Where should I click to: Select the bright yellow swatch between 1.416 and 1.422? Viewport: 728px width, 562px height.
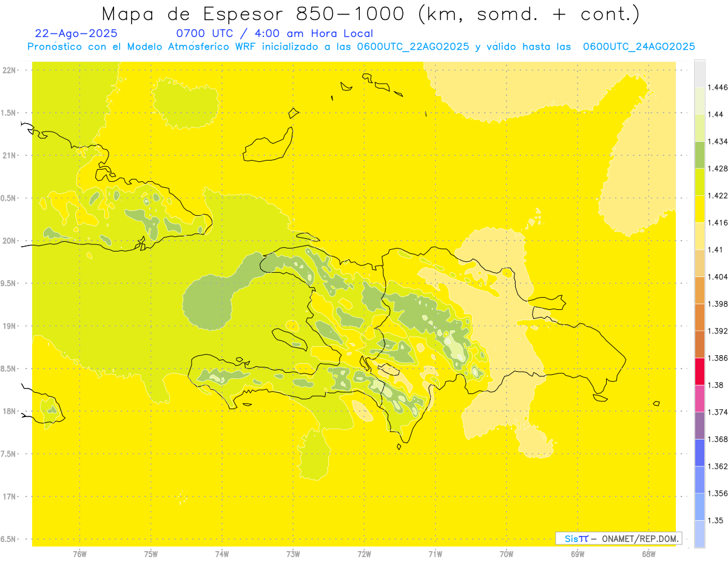pos(699,209)
